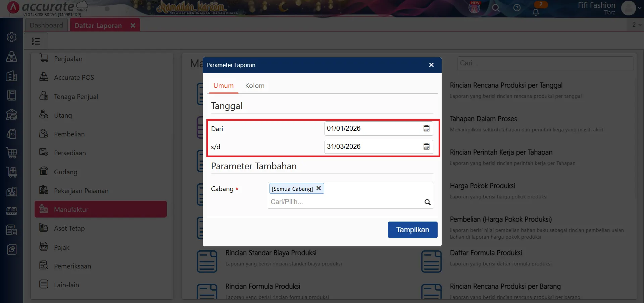Select the shopping cart icon in sidebar
644x303 pixels.
click(12, 153)
